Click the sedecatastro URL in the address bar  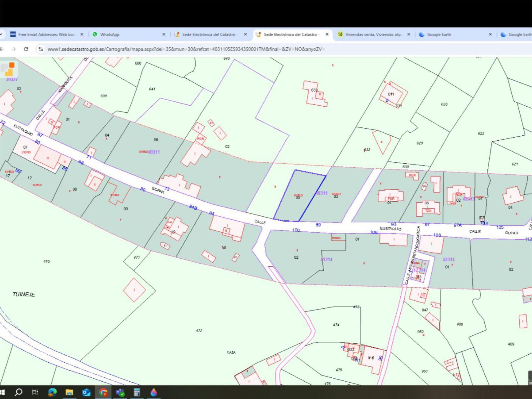pyautogui.click(x=186, y=49)
